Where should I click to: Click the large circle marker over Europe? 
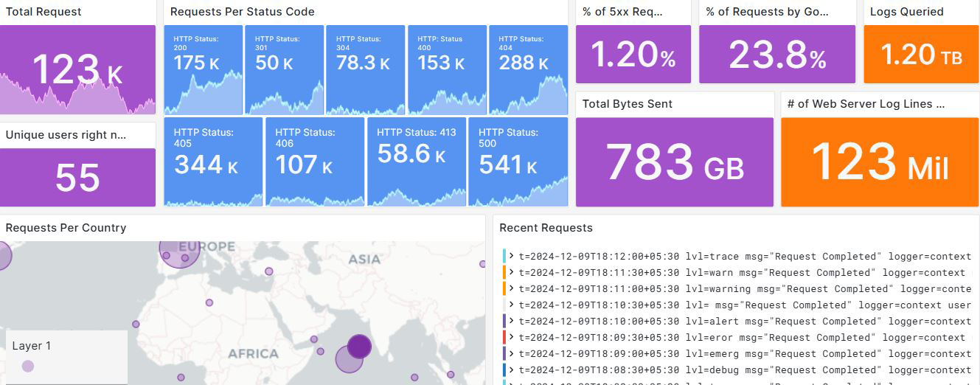(179, 251)
